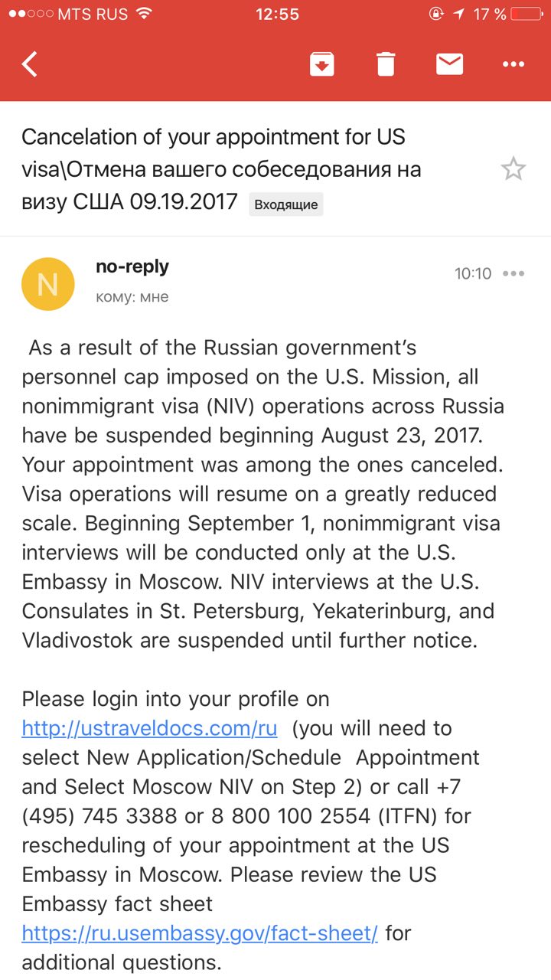Tap the rotation lock status icon
This screenshot has height=980, width=551.
coord(436,14)
